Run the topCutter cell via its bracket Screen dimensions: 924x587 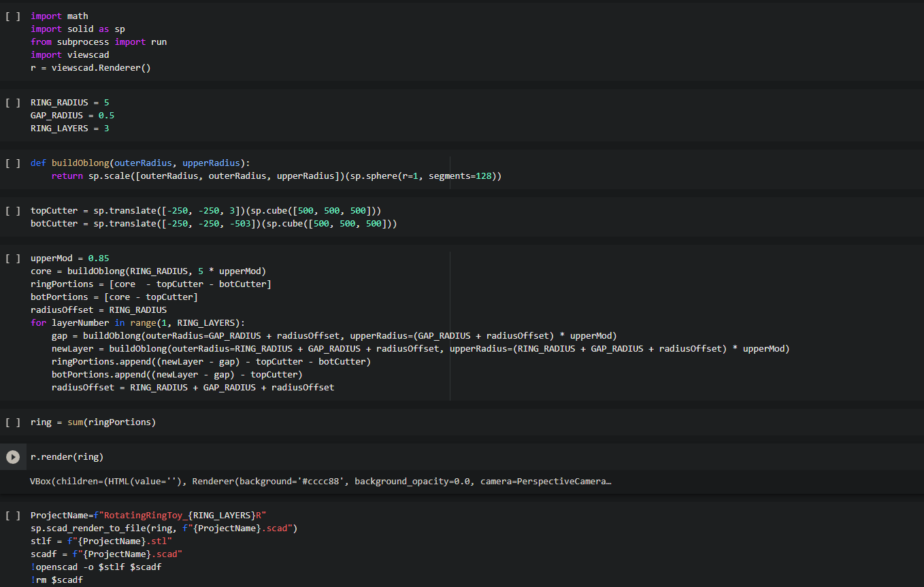coord(13,211)
